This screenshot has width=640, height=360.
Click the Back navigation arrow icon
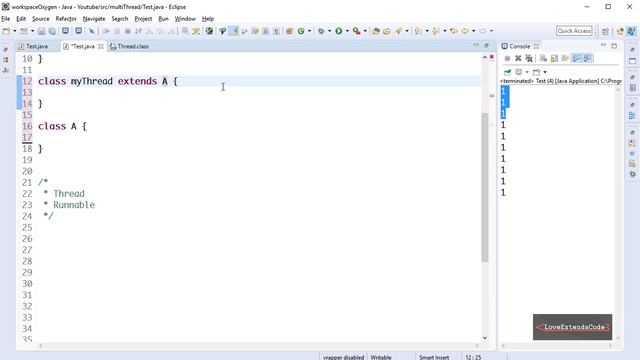[465, 31]
